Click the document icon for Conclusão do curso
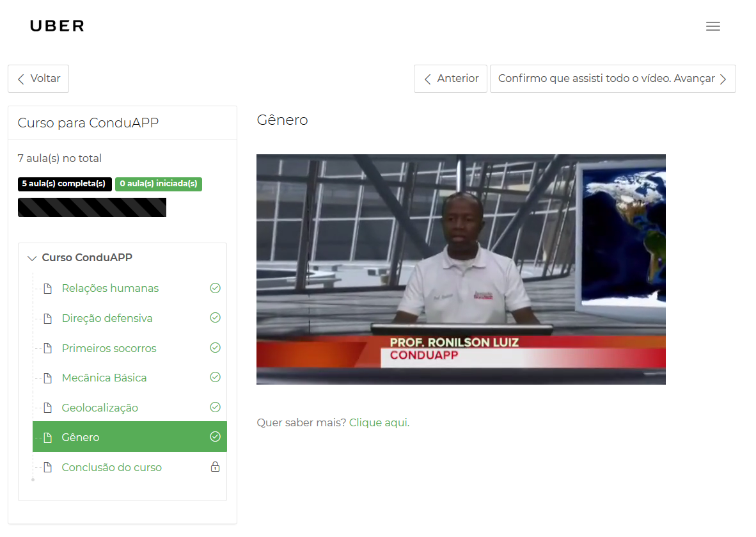756x537 pixels. point(48,467)
